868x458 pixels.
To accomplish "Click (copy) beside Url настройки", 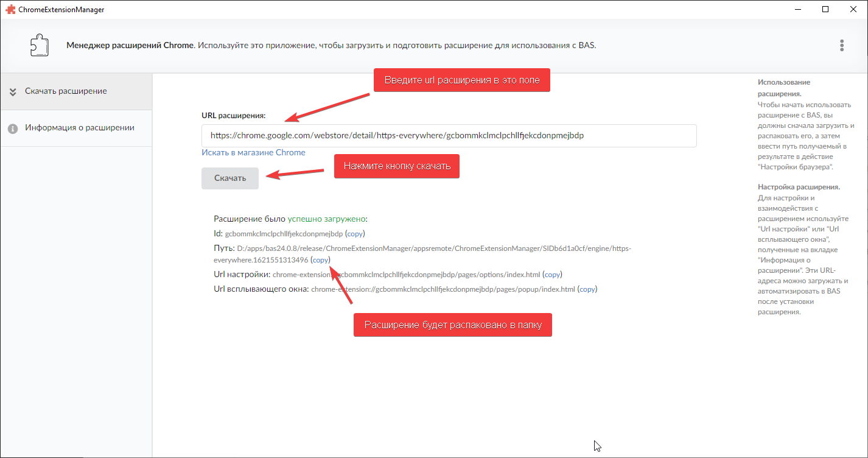I will 551,274.
